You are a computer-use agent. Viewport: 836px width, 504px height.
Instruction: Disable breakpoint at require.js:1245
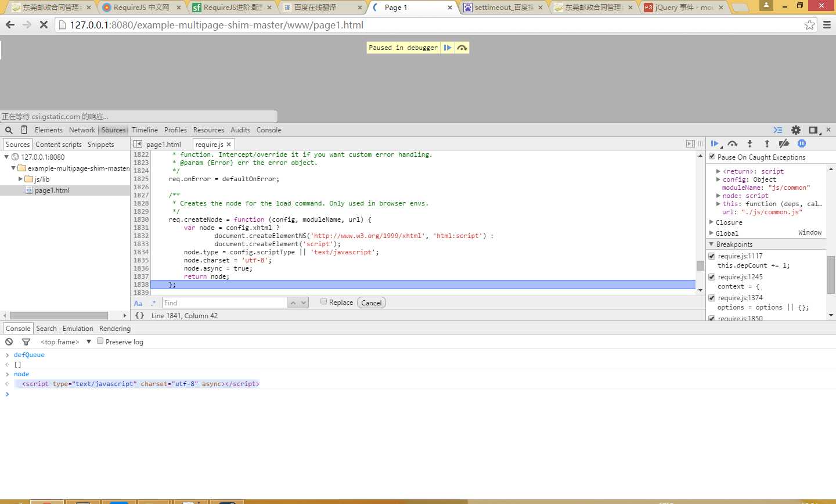(712, 277)
